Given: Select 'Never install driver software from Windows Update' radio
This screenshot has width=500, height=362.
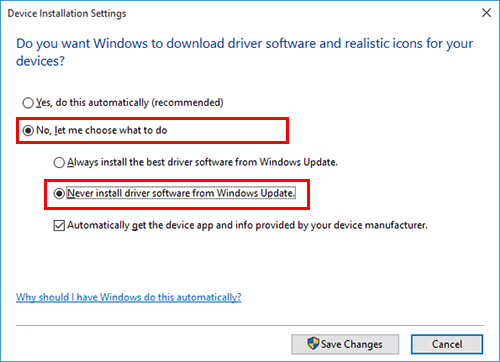Looking at the screenshot, I should (59, 193).
